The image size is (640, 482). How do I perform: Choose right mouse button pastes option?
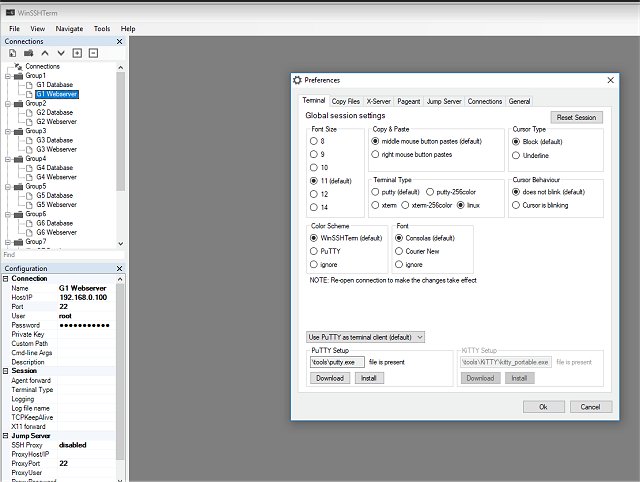tap(375, 155)
